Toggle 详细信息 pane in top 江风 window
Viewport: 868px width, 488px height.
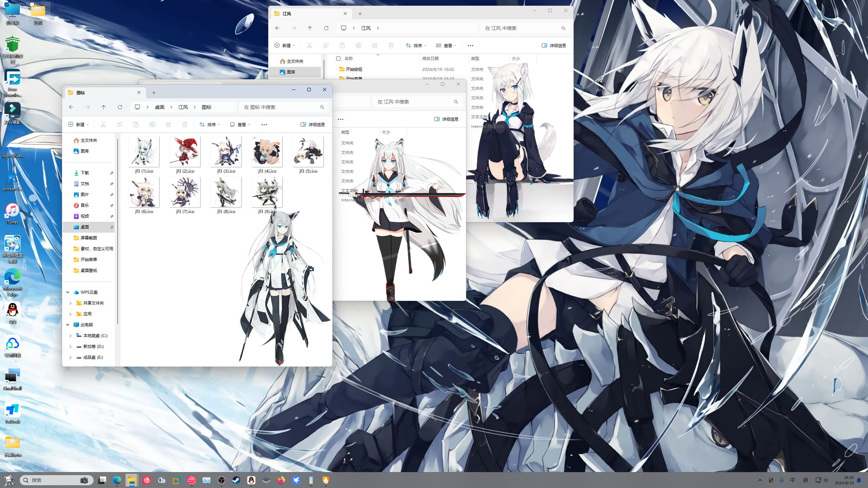(554, 45)
